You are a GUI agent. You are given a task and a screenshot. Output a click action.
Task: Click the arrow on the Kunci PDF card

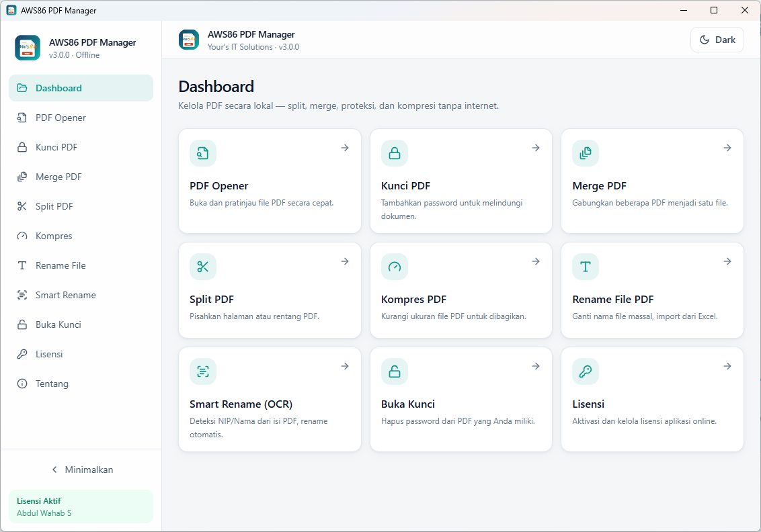536,148
